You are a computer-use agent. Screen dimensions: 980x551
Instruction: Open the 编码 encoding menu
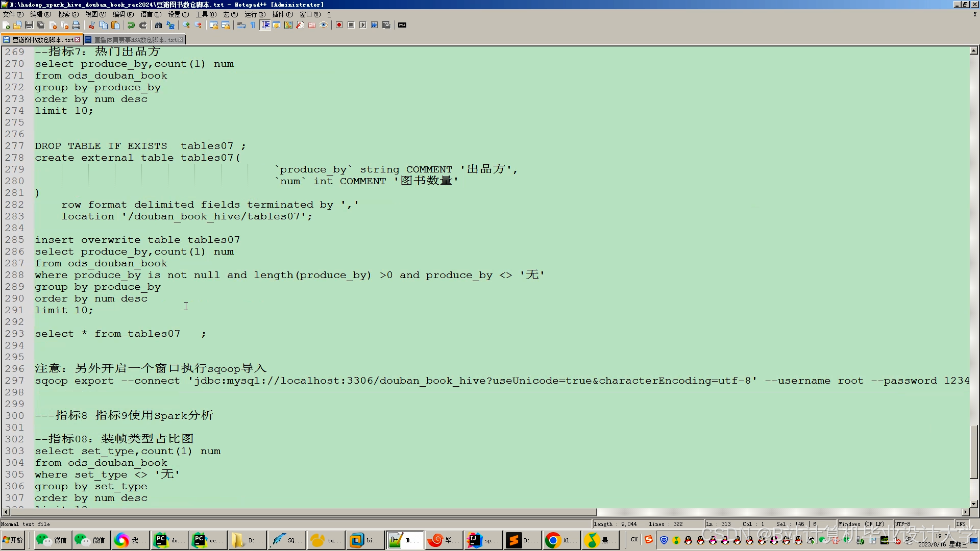[x=122, y=14]
